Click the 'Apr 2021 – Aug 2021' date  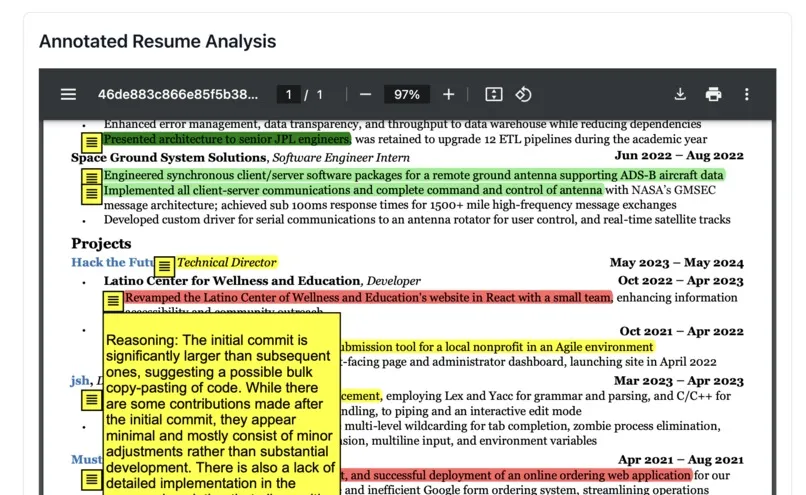pyautogui.click(x=681, y=460)
